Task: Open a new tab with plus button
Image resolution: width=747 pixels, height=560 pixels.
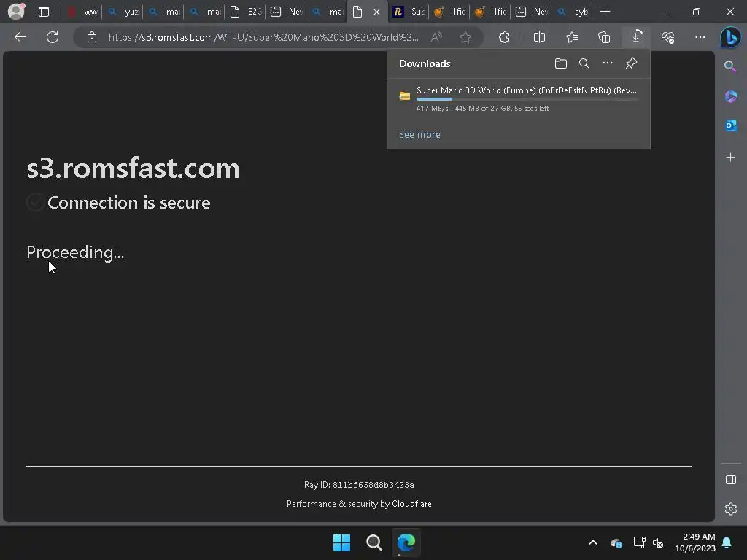Action: pyautogui.click(x=605, y=12)
